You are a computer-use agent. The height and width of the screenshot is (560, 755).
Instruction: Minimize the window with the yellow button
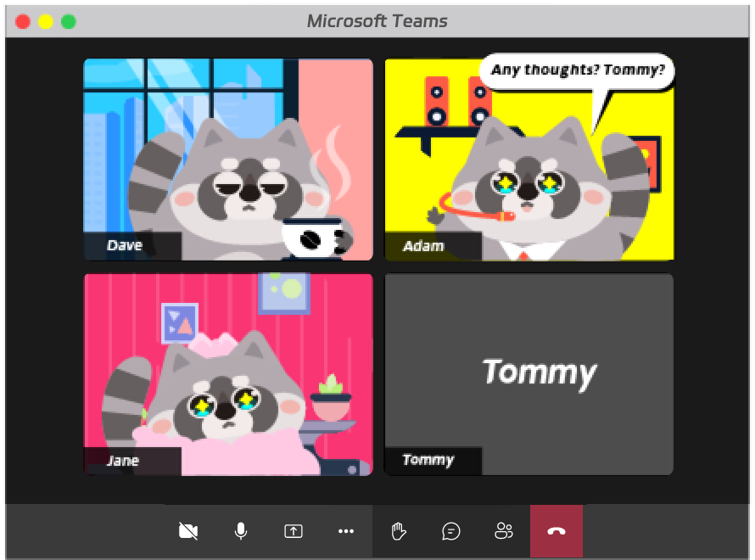46,21
